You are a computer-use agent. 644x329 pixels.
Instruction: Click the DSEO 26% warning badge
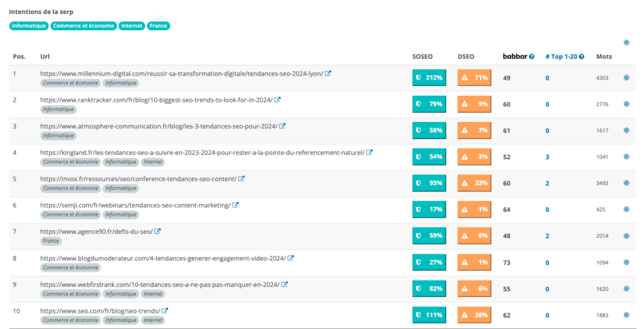tap(474, 315)
